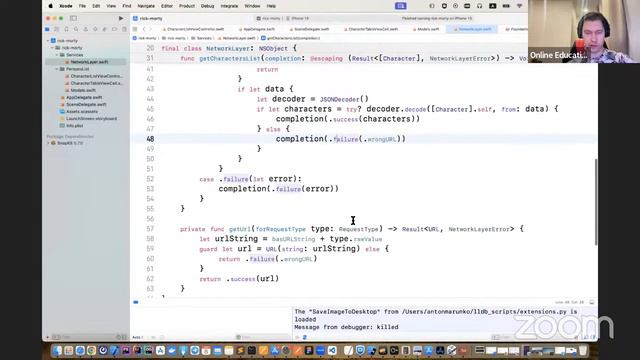The height and width of the screenshot is (360, 640).
Task: Open the Product menu
Action: [x=187, y=6]
